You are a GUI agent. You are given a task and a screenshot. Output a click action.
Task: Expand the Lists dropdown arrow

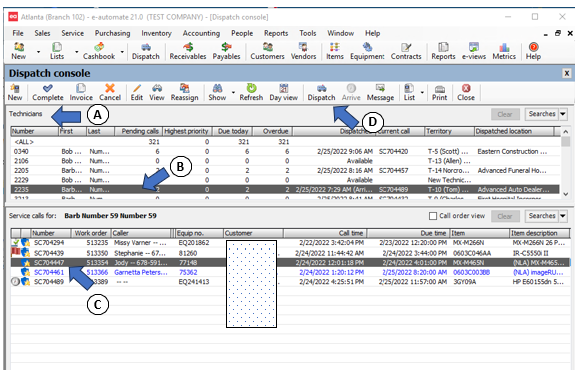76,52
